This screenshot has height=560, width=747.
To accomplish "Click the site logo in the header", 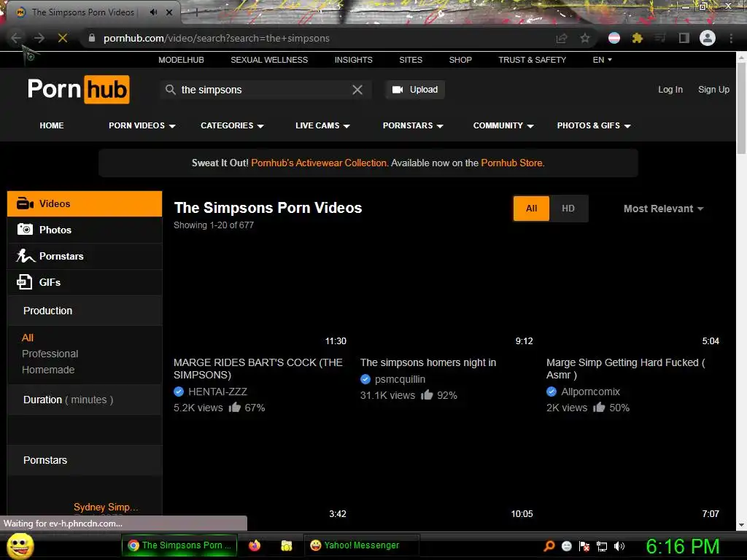I will point(79,90).
